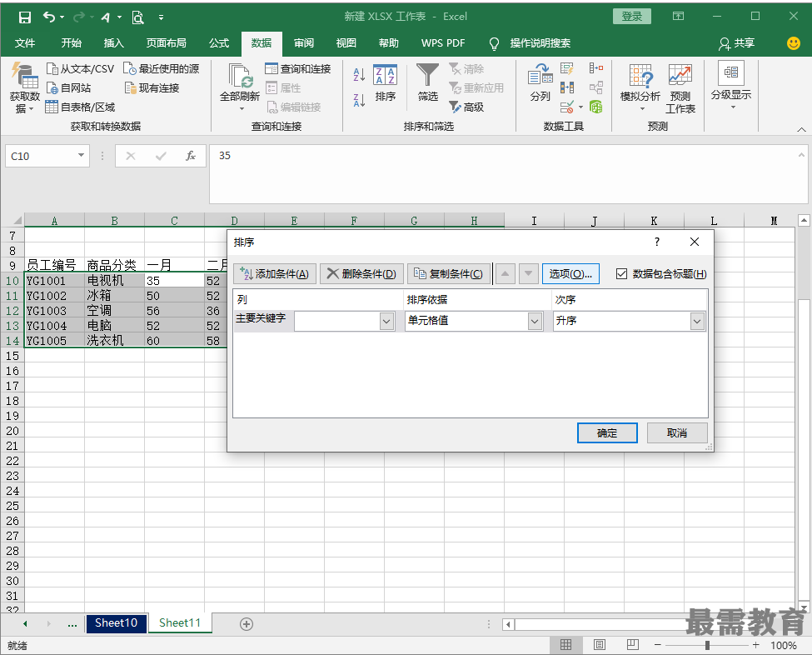This screenshot has height=655, width=812.
Task: Click the Print Preview icon in title bar
Action: tap(137, 17)
